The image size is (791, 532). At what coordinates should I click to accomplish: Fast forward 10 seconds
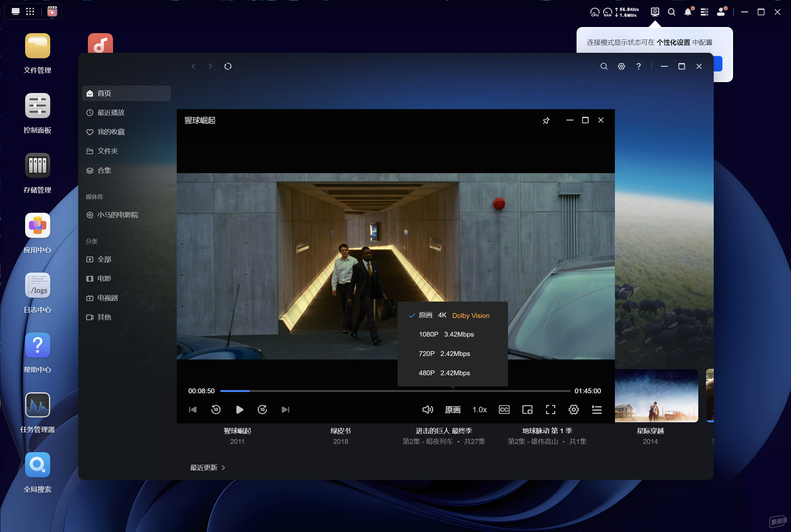point(262,409)
